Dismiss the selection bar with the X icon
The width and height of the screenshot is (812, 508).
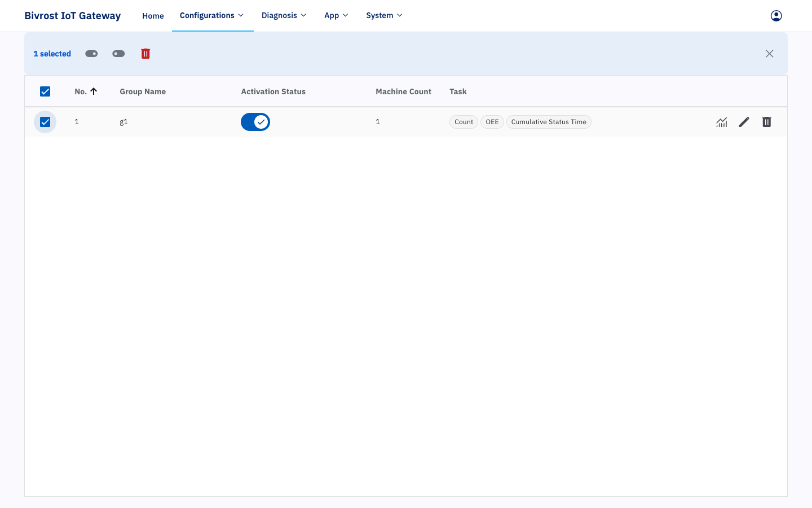(x=769, y=54)
